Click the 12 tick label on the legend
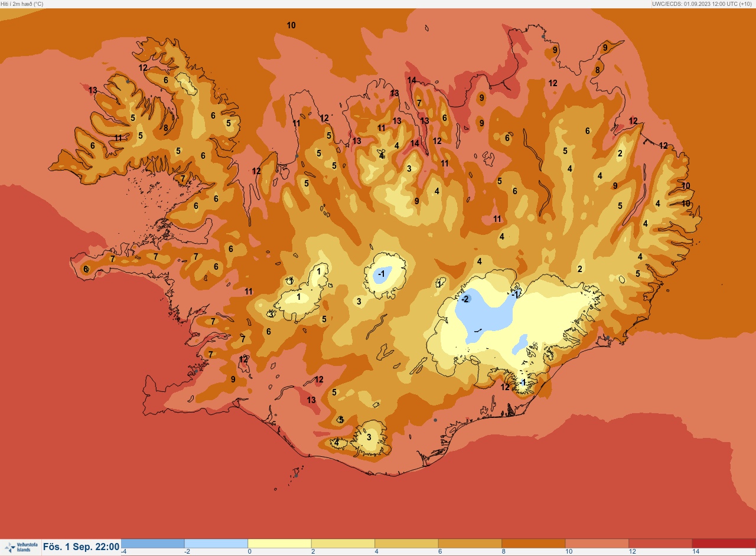756x556 pixels. (x=633, y=551)
